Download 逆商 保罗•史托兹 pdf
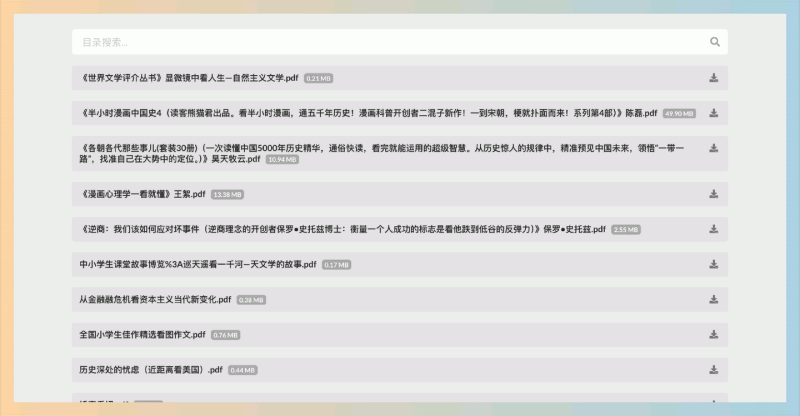 click(714, 229)
